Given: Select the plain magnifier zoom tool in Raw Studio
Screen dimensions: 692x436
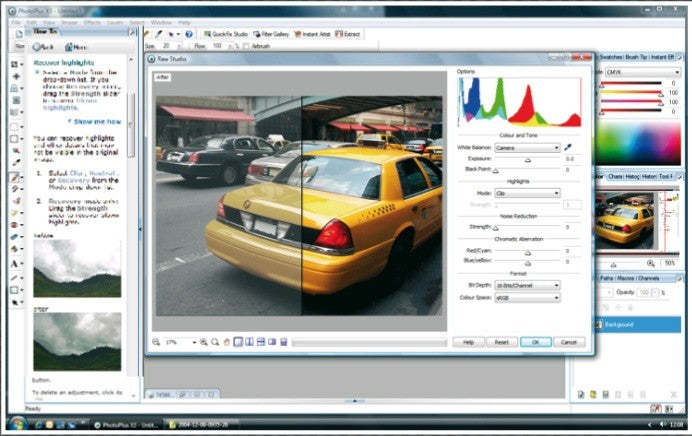Looking at the screenshot, I should 215,342.
